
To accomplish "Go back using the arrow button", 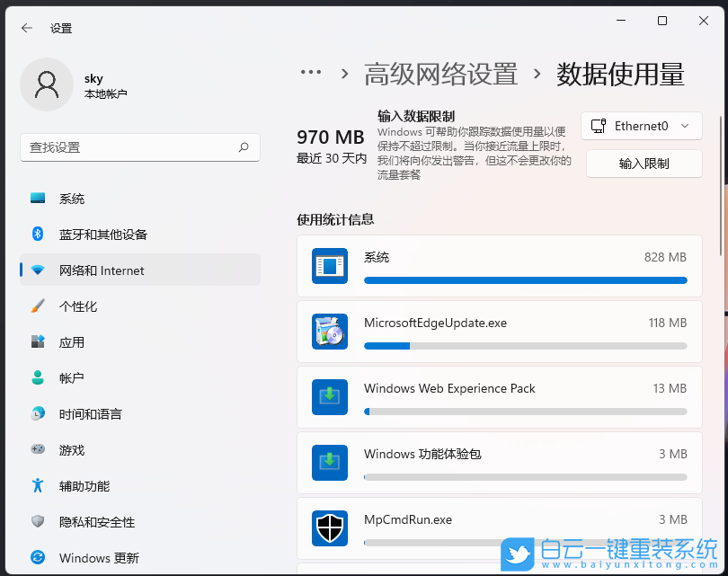I will point(25,28).
